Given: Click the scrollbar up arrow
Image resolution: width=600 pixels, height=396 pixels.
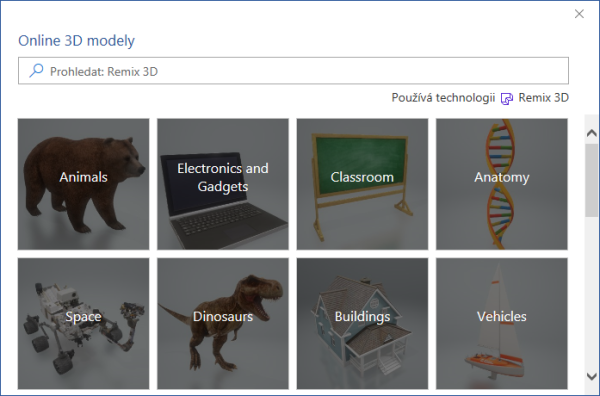Looking at the screenshot, I should (x=592, y=133).
